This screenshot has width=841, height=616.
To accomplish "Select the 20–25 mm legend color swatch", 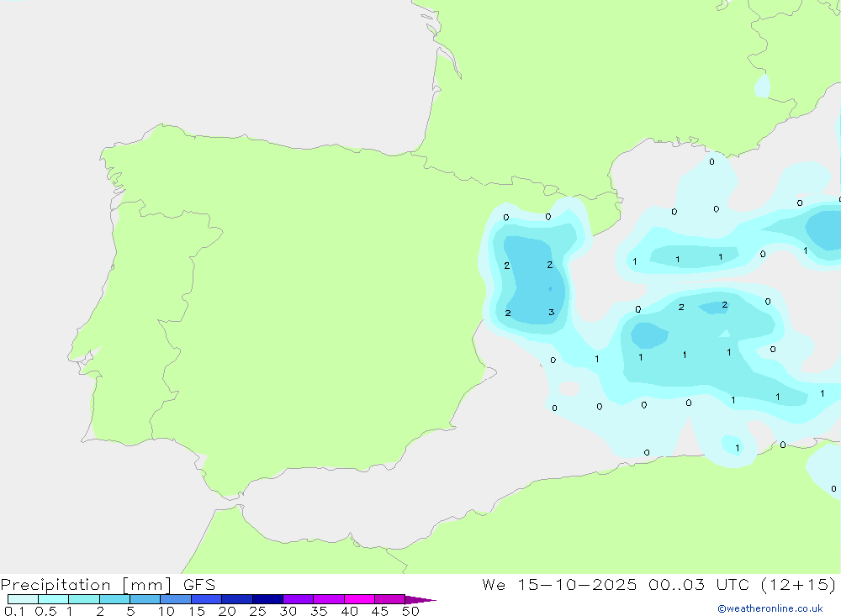I will [x=237, y=599].
